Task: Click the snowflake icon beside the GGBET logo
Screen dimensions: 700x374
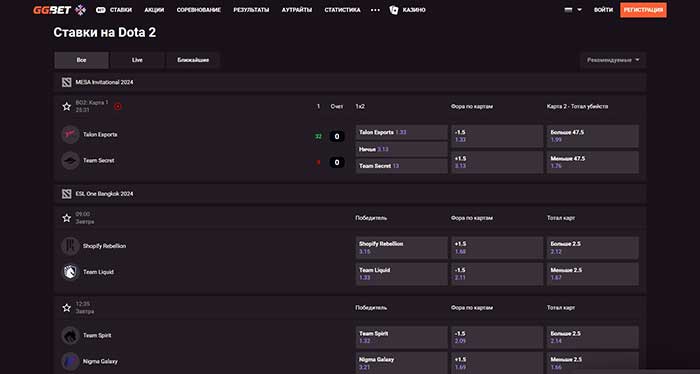Action: pyautogui.click(x=80, y=10)
